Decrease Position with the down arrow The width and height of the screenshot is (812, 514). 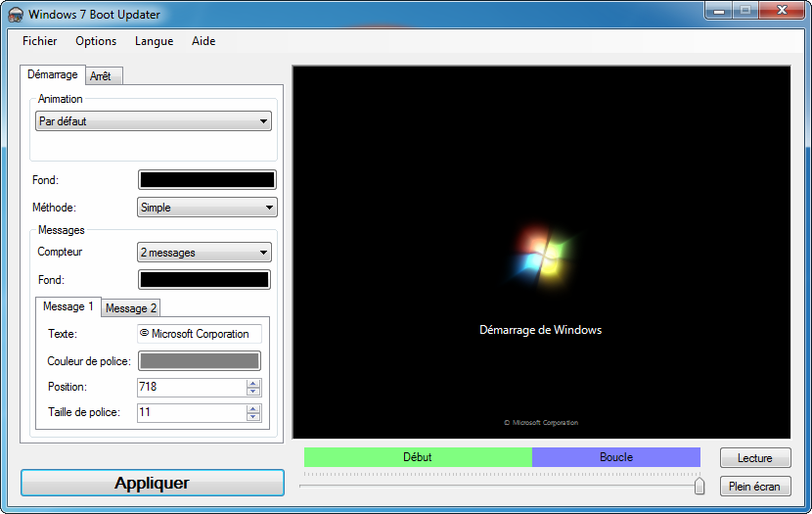point(253,392)
